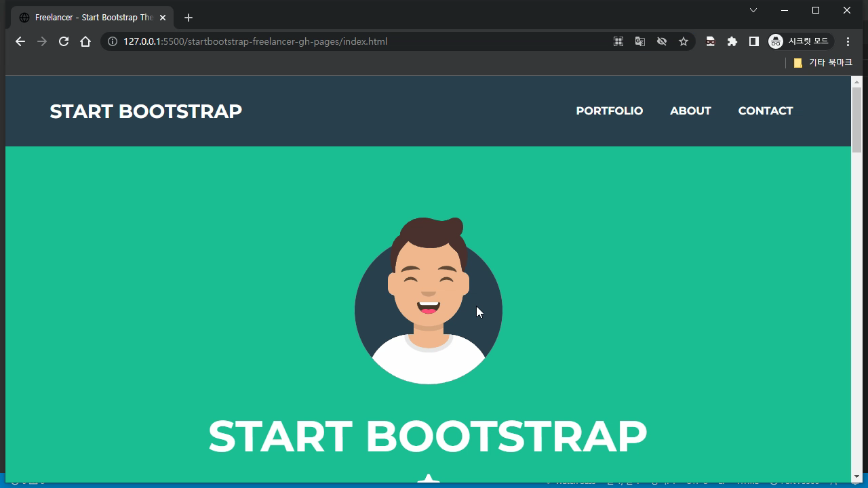Click the avatar illustration image
The width and height of the screenshot is (868, 488).
coord(429,301)
